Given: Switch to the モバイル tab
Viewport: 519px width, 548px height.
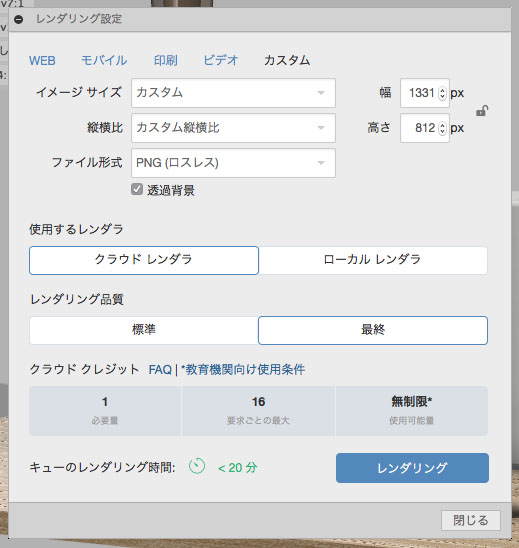Looking at the screenshot, I should [104, 60].
